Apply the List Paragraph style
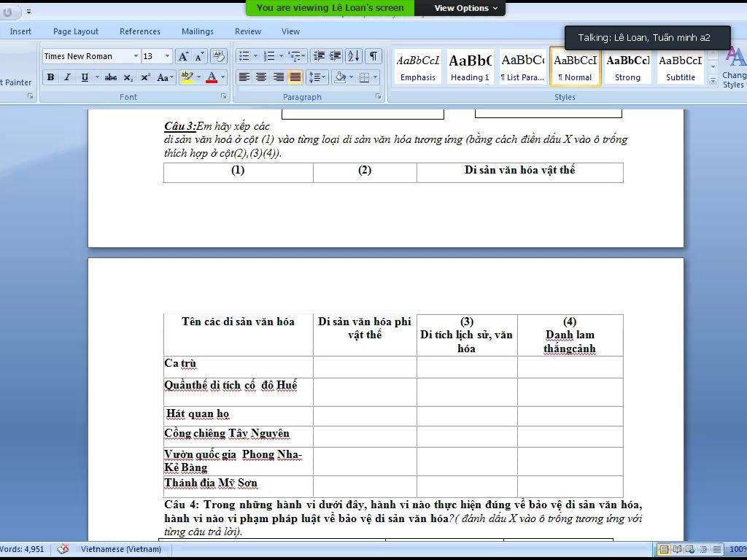This screenshot has width=747, height=560. pyautogui.click(x=522, y=66)
